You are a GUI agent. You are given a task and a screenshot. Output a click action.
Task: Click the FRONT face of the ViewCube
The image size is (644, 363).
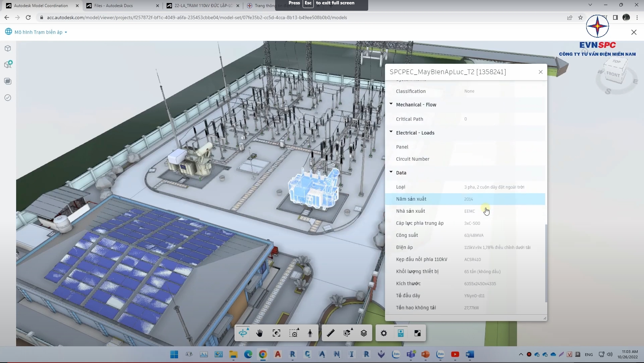click(613, 74)
